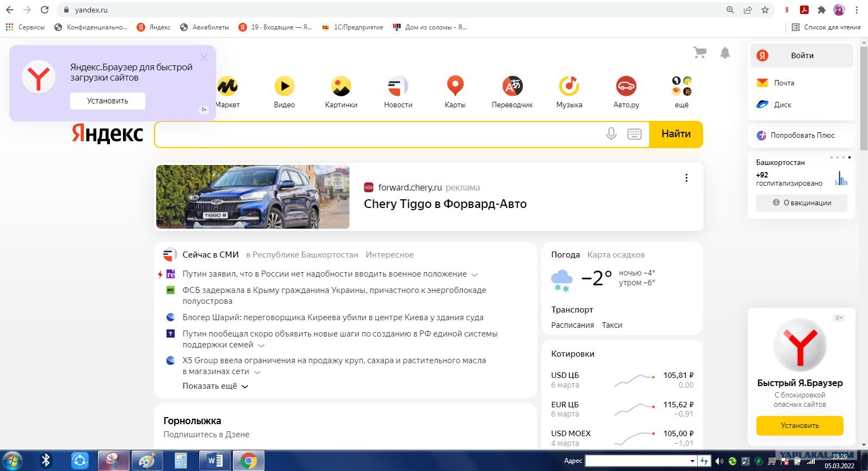Expand the X5 Group news item

point(257,372)
